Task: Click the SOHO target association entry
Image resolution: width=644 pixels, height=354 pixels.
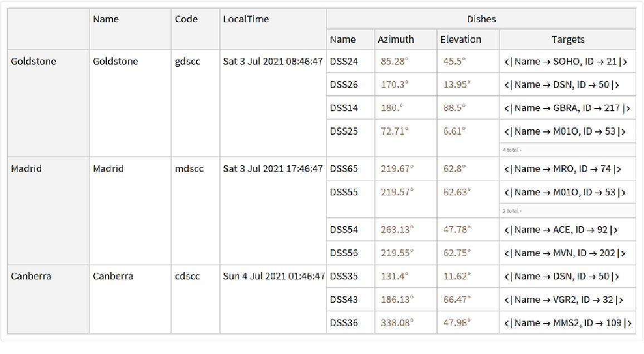Action: [x=565, y=61]
